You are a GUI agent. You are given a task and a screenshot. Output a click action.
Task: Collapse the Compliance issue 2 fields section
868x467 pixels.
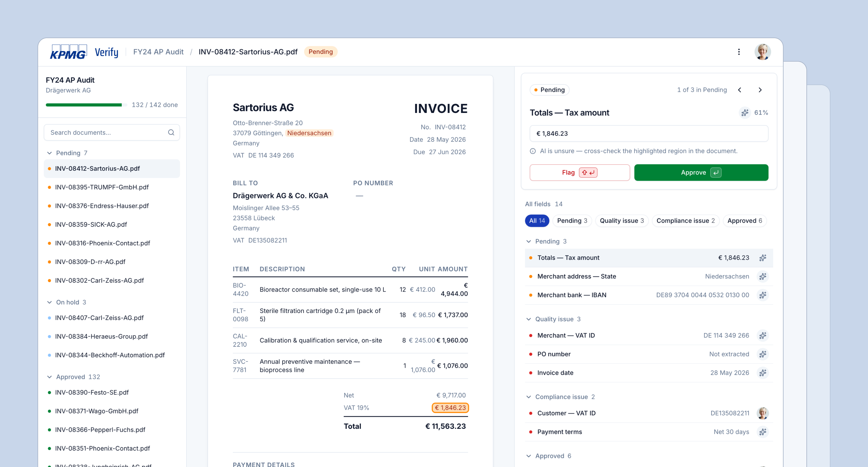[529, 397]
